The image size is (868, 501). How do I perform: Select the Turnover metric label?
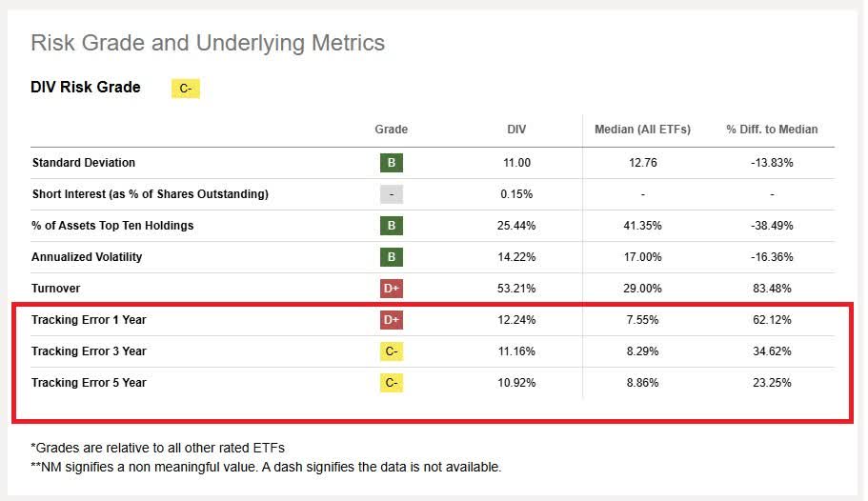[x=57, y=289]
